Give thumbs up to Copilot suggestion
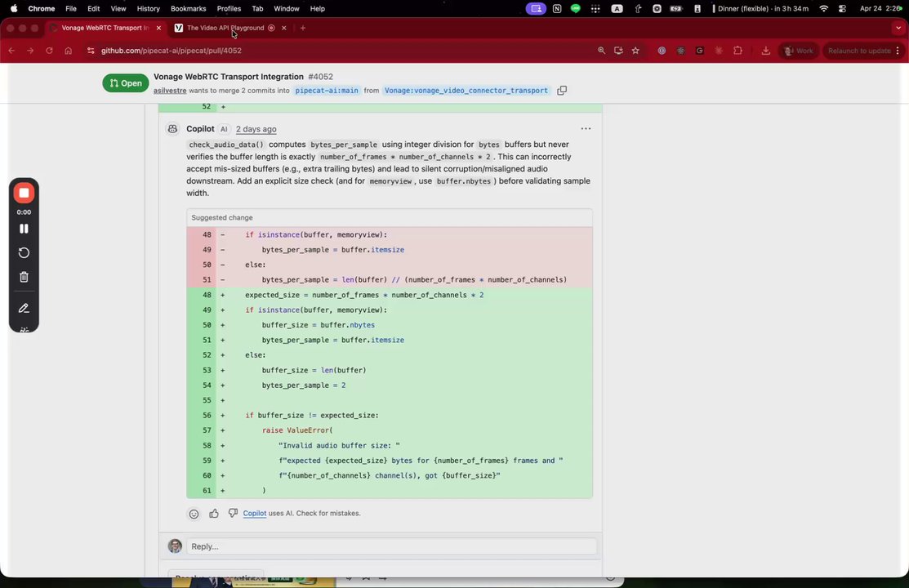This screenshot has width=909, height=588. pos(214,513)
